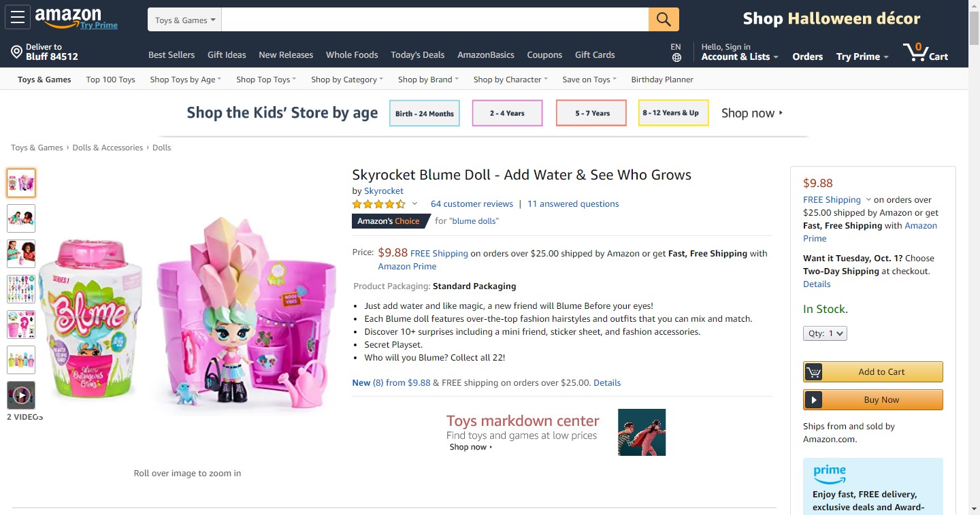Expand the Shop by Brand menu
The width and height of the screenshot is (980, 515).
point(428,80)
